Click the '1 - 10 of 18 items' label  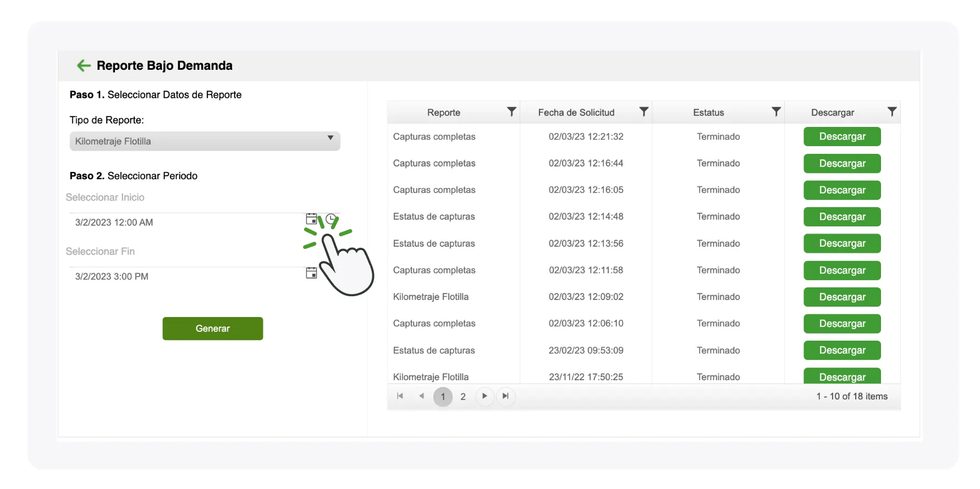coord(852,396)
